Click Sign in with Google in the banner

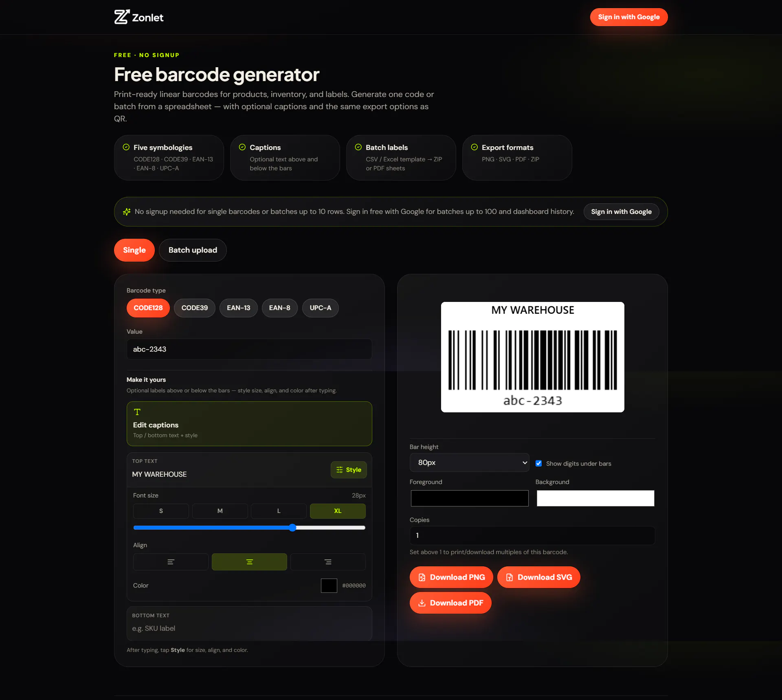point(622,212)
